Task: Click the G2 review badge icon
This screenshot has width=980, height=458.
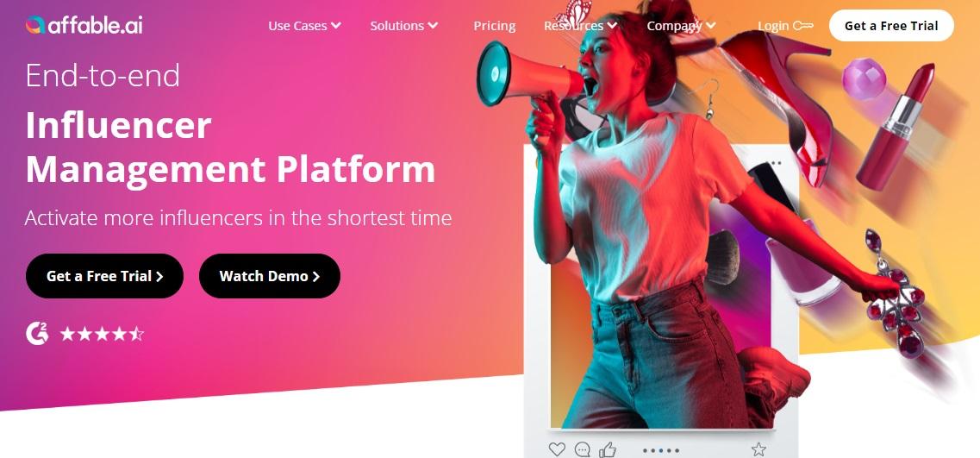Action: click(x=37, y=334)
